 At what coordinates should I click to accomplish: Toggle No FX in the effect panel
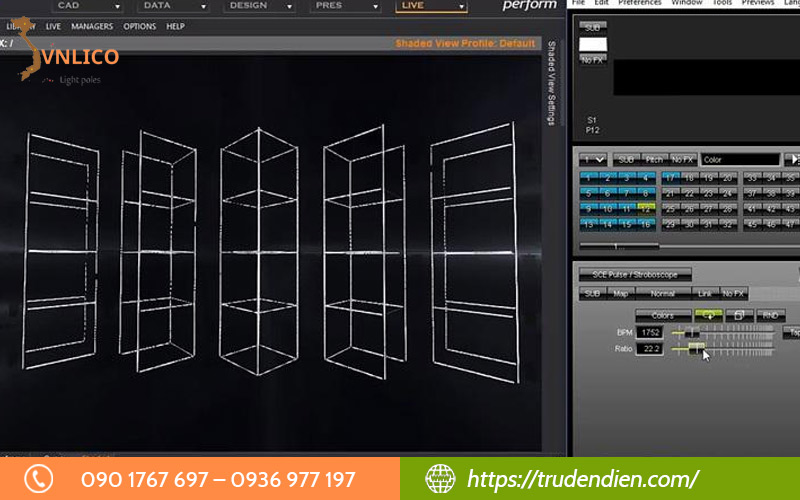[x=733, y=293]
